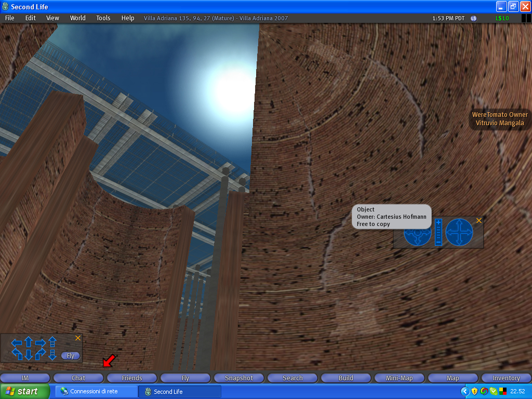Viewport: 532px width, 399px height.
Task: Toggle Fly in the movement controls panel
Action: (71, 356)
